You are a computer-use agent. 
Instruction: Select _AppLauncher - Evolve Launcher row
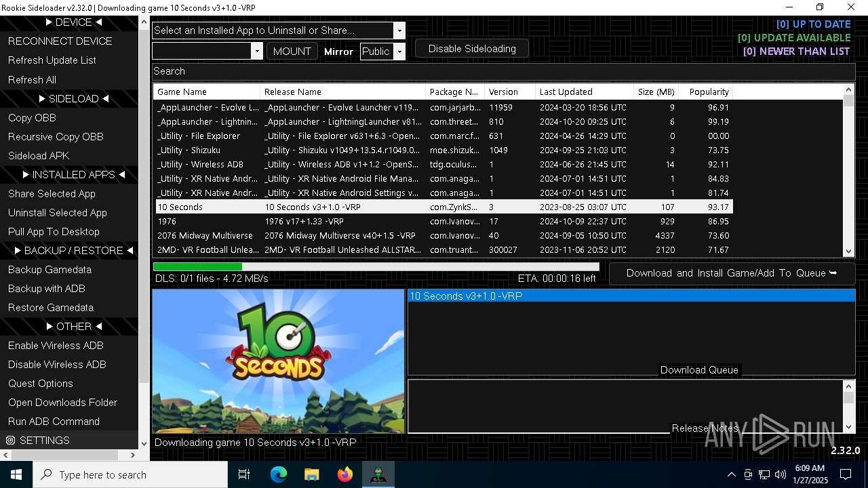click(443, 108)
